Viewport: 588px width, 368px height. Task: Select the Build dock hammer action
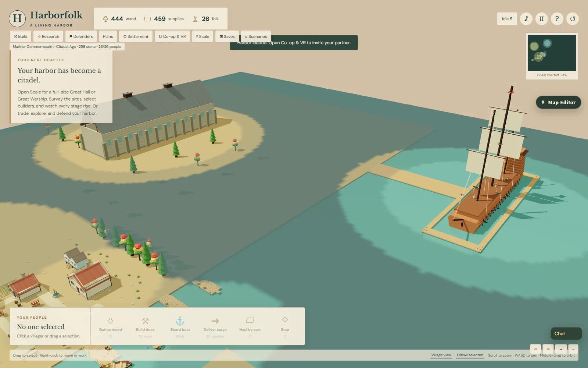pos(145,326)
